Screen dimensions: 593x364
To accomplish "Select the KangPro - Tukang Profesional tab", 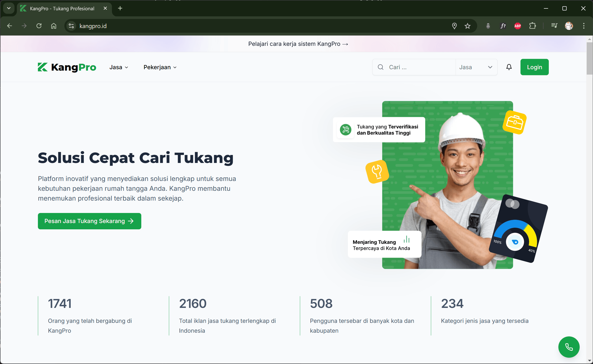I will [62, 8].
